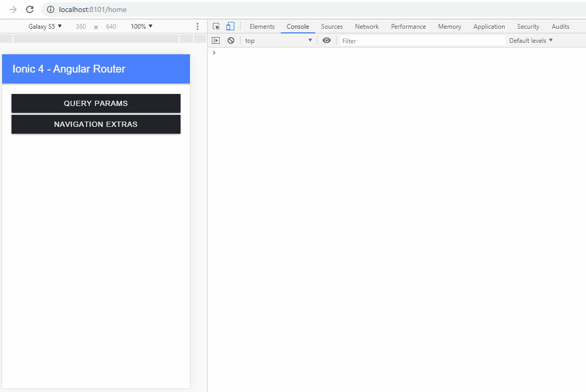Activate the inspect element picker icon
Screen dimensions: 586x392
216,27
